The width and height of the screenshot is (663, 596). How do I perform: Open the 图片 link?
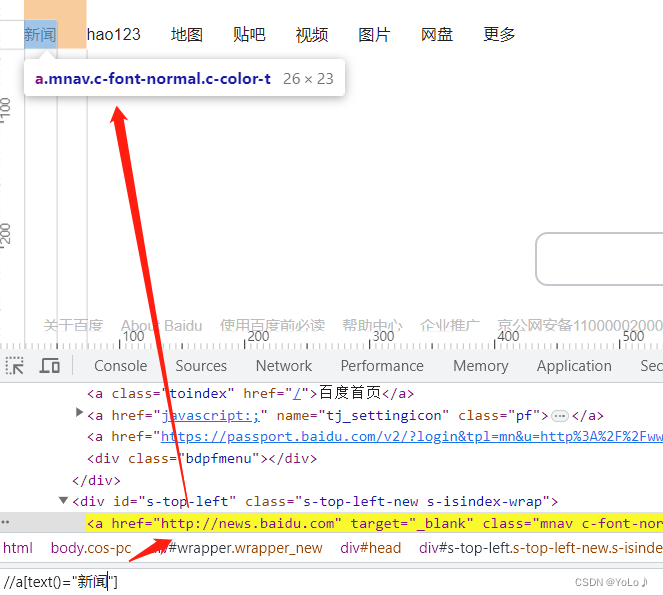[x=374, y=34]
